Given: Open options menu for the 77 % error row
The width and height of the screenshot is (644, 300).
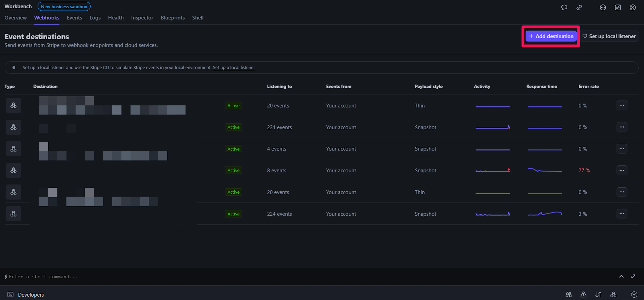Looking at the screenshot, I should point(622,170).
